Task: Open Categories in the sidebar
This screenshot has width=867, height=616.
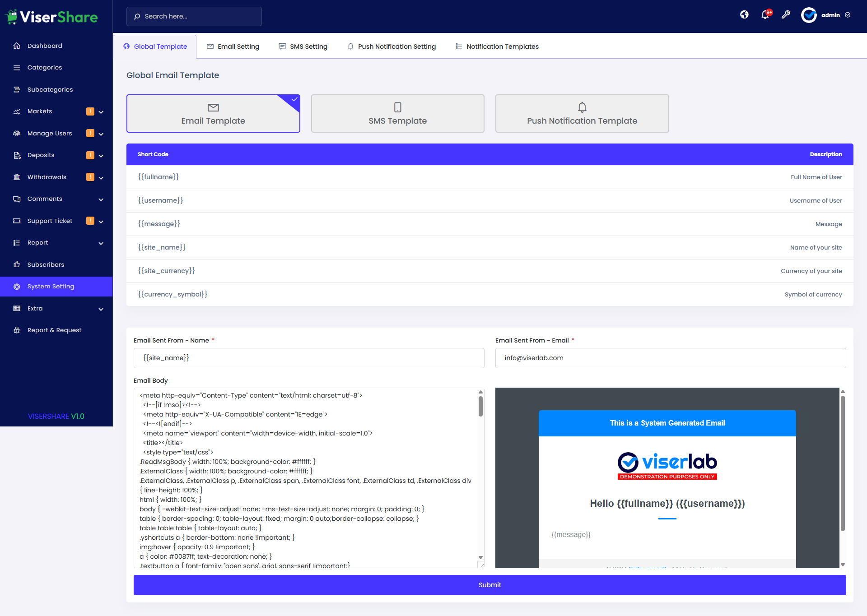Action: (x=45, y=68)
